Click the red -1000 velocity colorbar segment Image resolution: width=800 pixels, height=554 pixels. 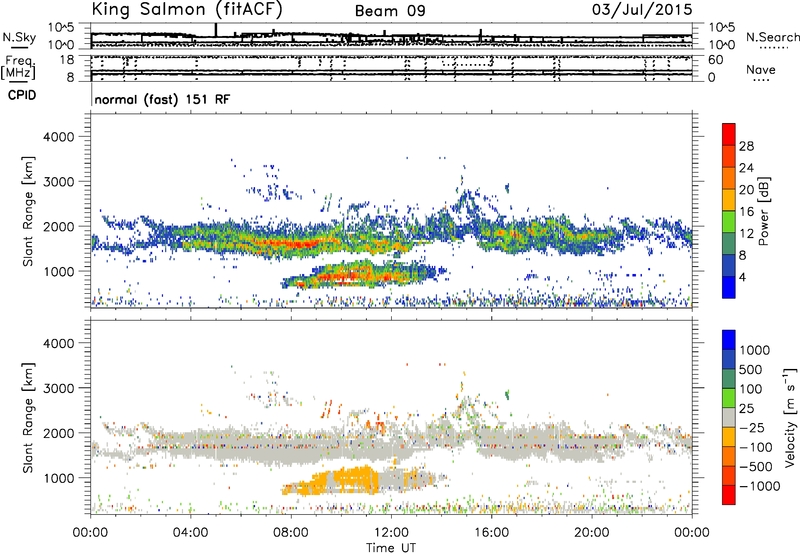(729, 495)
